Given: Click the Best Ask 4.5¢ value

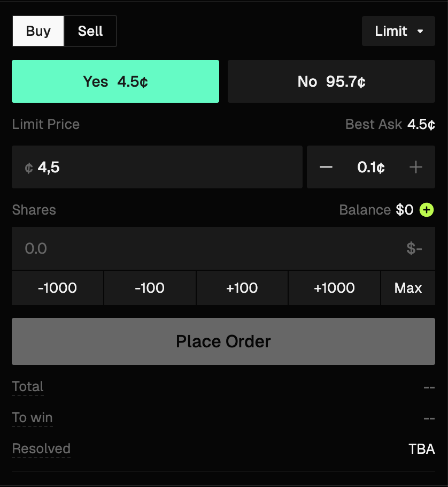Looking at the screenshot, I should pos(421,125).
